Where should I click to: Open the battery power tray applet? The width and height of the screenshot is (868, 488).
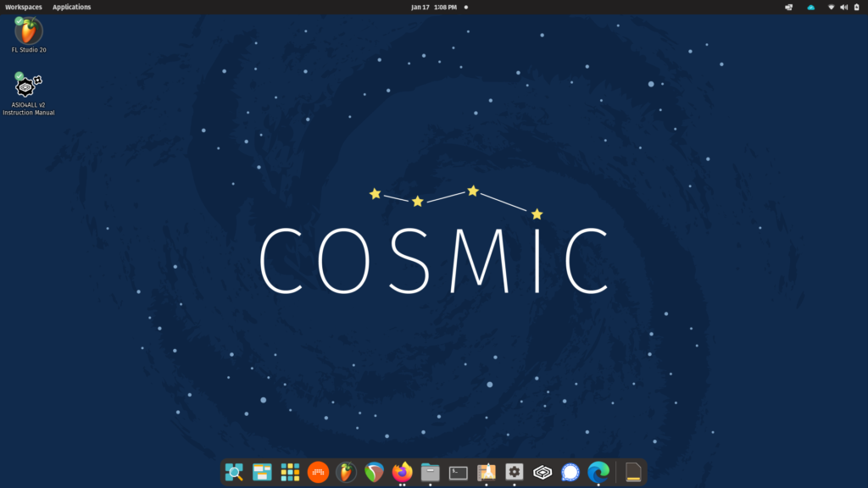pos(856,7)
